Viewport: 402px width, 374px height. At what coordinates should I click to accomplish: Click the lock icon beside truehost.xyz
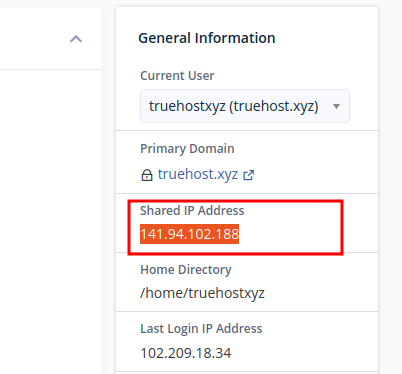click(147, 175)
